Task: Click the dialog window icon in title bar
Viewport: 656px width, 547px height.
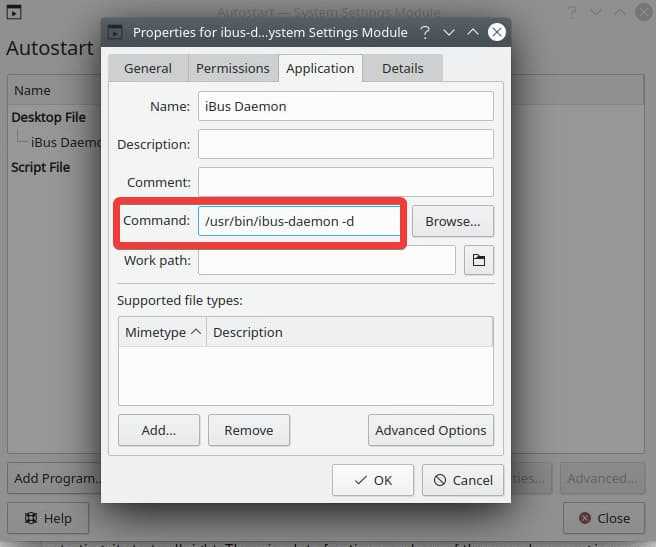Action: pos(116,32)
